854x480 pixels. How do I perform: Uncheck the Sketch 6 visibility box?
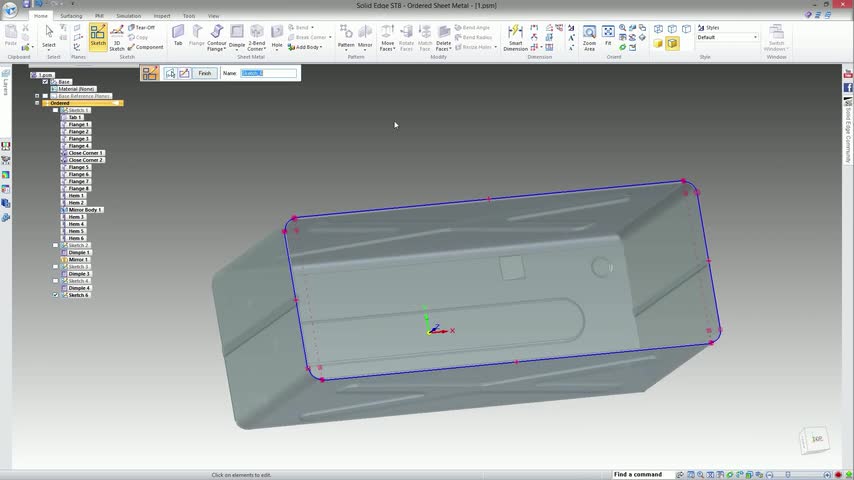[x=56, y=295]
